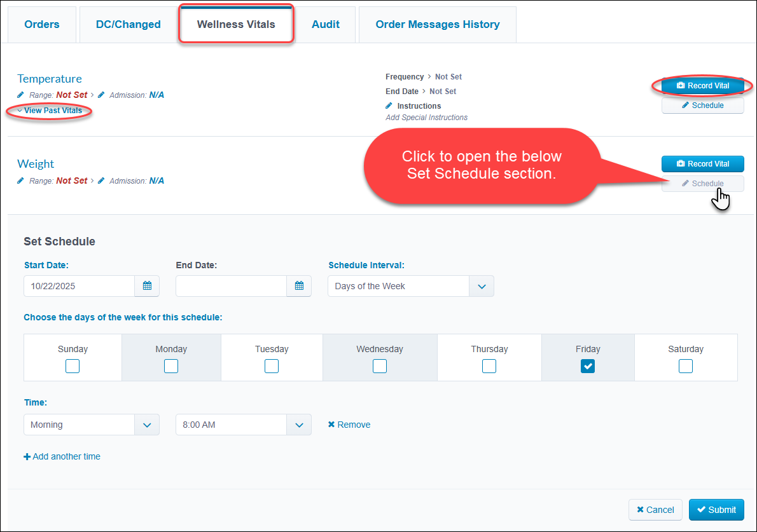This screenshot has width=757, height=532.
Task: Edit the Temperature range pencil icon
Action: [x=21, y=95]
